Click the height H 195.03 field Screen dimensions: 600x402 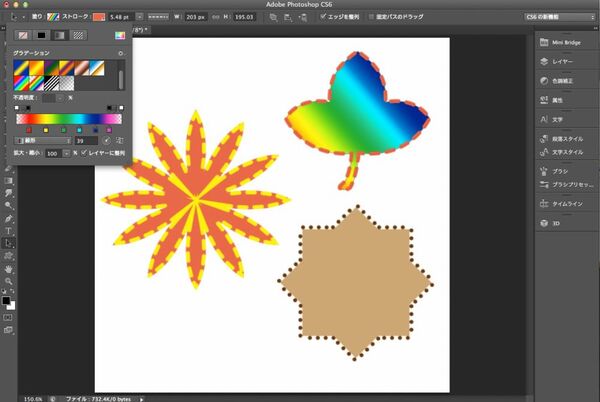[x=244, y=17]
